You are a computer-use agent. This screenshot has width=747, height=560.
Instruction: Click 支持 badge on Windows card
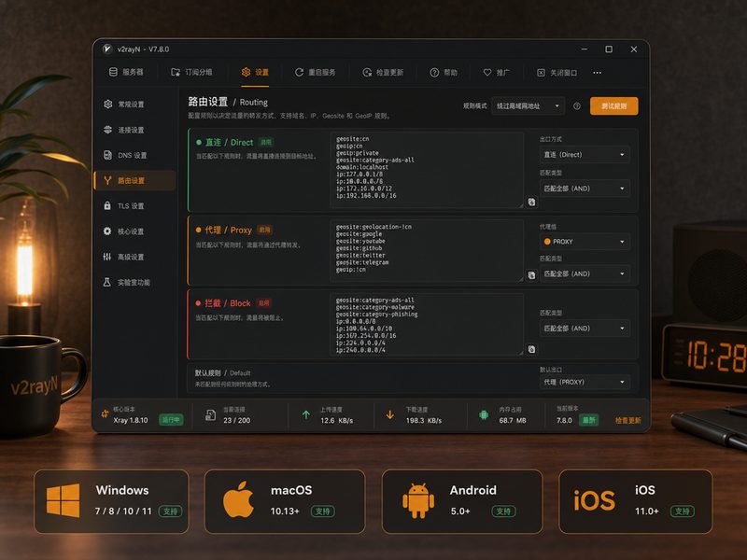click(171, 511)
